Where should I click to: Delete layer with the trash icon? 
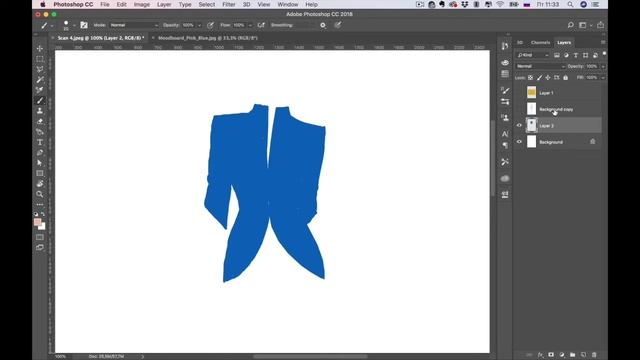(594, 355)
